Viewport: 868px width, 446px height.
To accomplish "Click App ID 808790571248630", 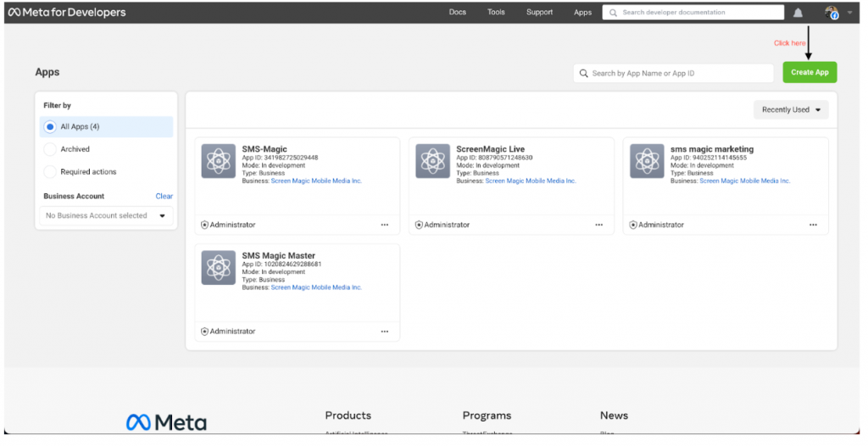I will tap(494, 158).
